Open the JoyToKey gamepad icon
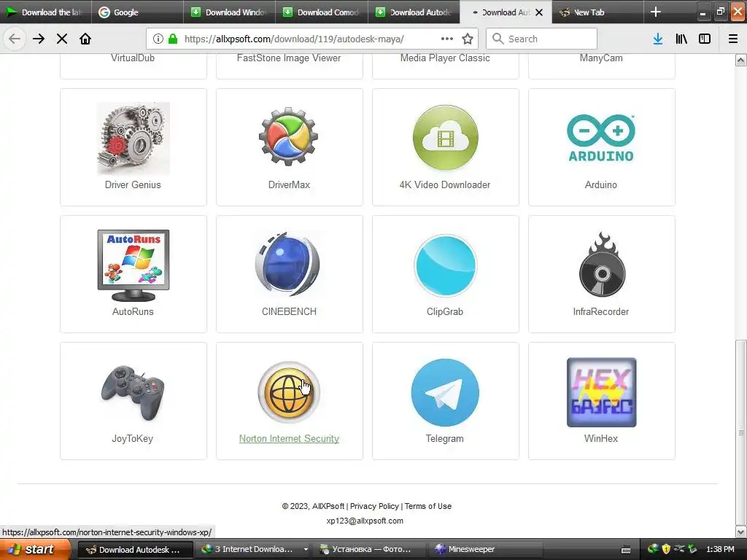This screenshot has height=560, width=747. click(133, 393)
